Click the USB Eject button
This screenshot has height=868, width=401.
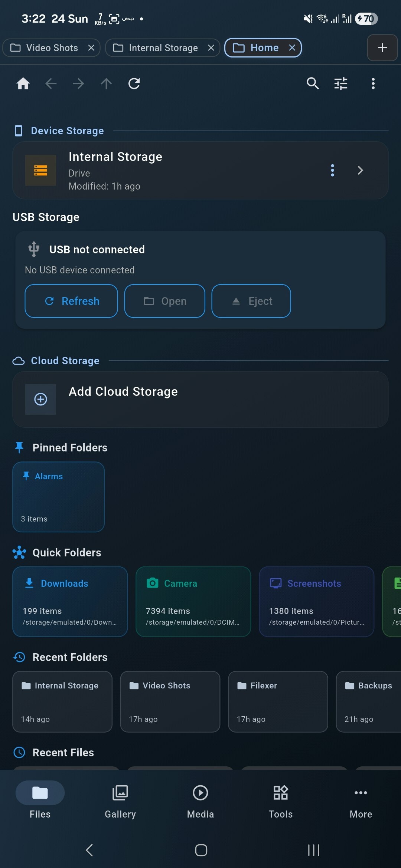coord(251,301)
